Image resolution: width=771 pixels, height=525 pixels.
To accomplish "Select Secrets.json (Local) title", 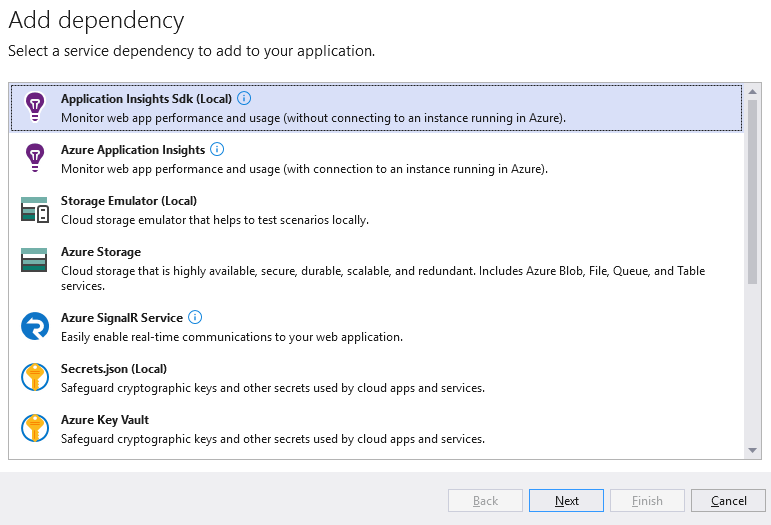I will tap(114, 369).
